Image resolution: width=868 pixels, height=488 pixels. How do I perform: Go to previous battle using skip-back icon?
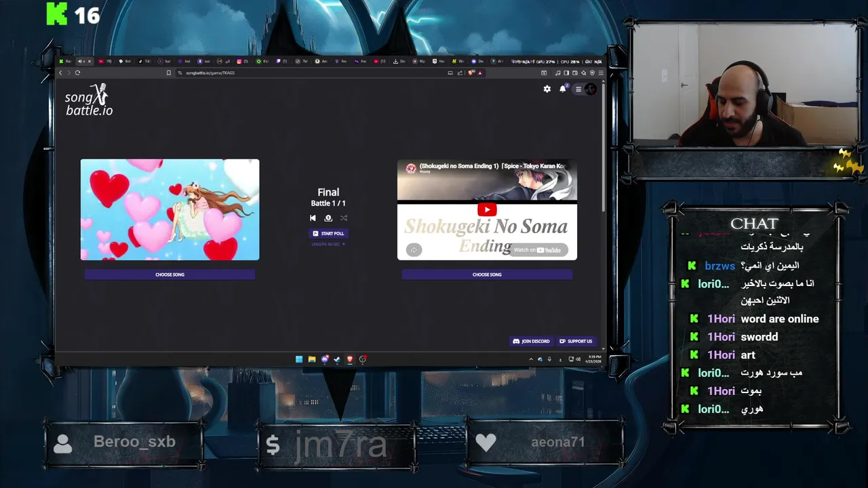[x=313, y=218]
